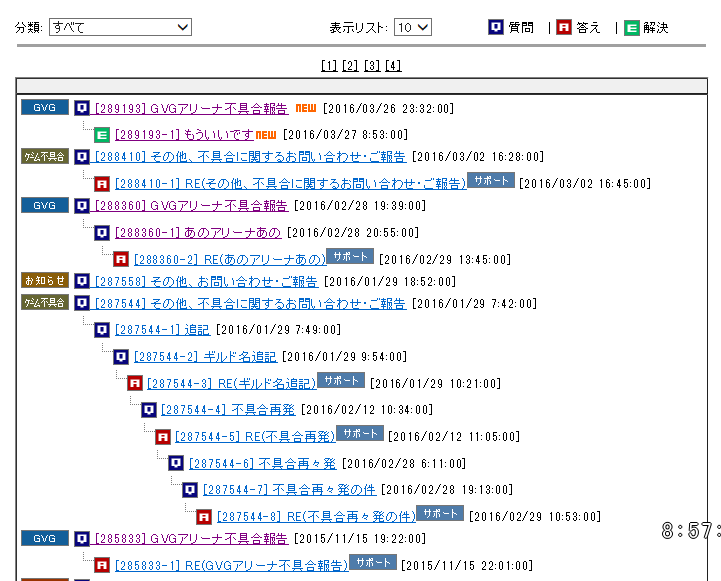Open reply [287544-5] RE(不具合再発)

[255, 436]
